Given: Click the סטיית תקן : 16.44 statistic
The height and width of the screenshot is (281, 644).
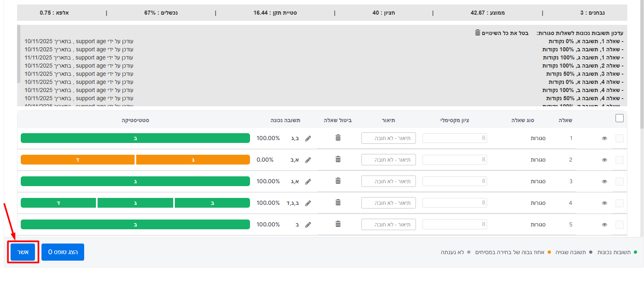Looking at the screenshot, I should (x=275, y=13).
